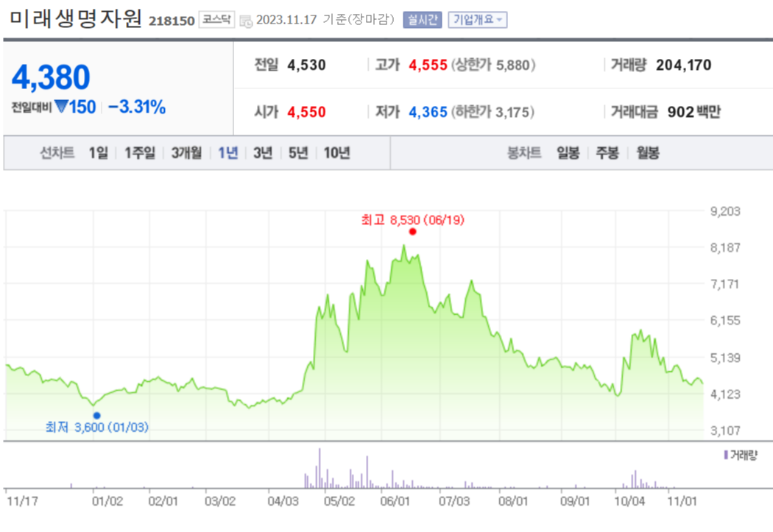This screenshot has height=532, width=773.
Task: Select the 1주일 line chart tab
Action: point(140,153)
